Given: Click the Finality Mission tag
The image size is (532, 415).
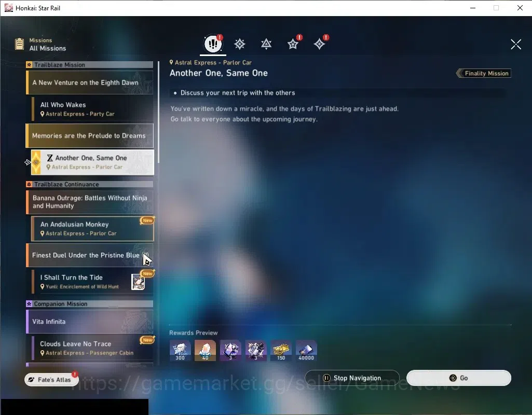Looking at the screenshot, I should 484,73.
